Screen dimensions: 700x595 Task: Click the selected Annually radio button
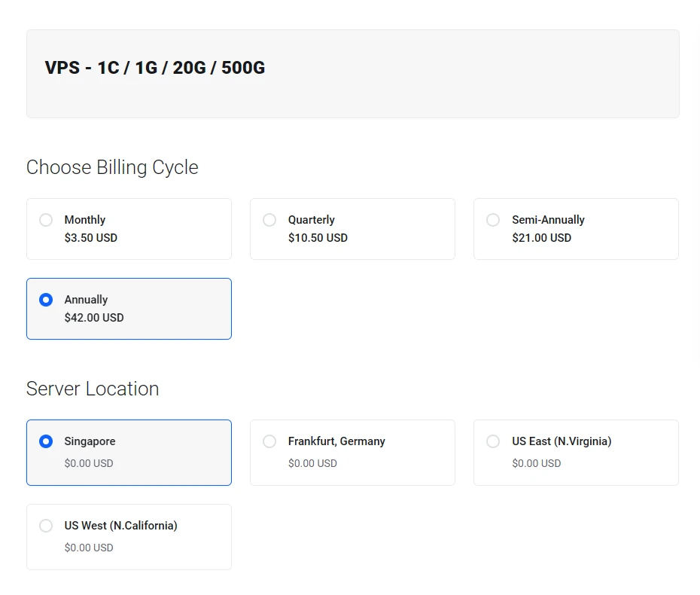point(46,300)
